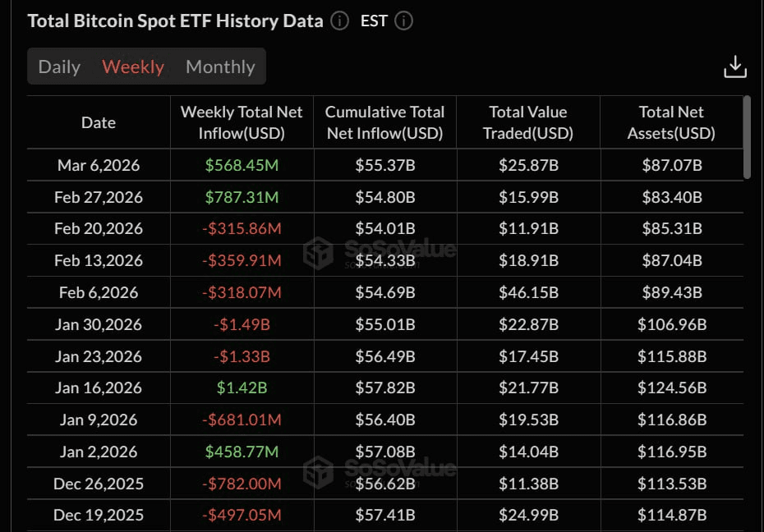
Task: Toggle to Monthly frequency
Action: pyautogui.click(x=219, y=66)
